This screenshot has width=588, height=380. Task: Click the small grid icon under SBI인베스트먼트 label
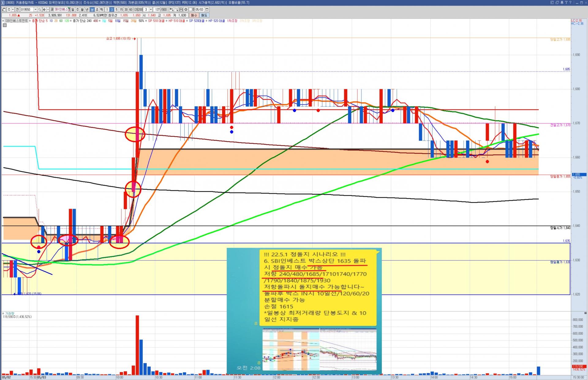(x=5, y=25)
